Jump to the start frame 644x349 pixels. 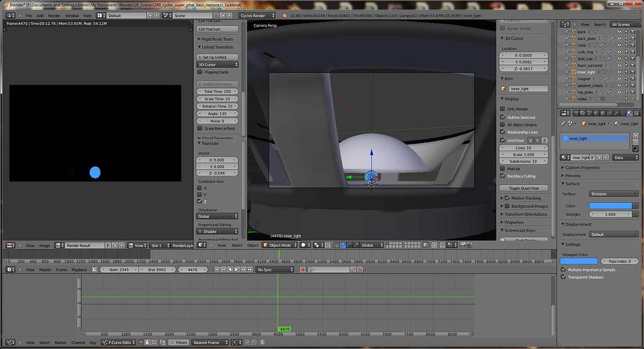[x=217, y=270]
